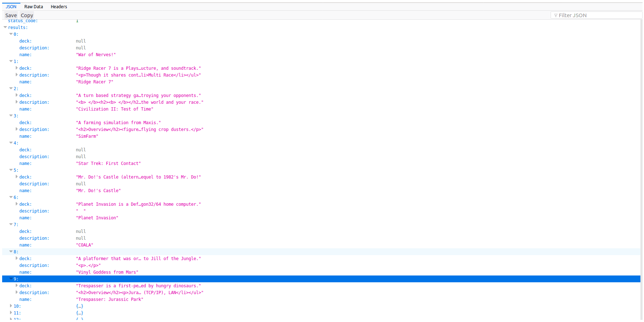Collapse result item 5

click(11, 170)
